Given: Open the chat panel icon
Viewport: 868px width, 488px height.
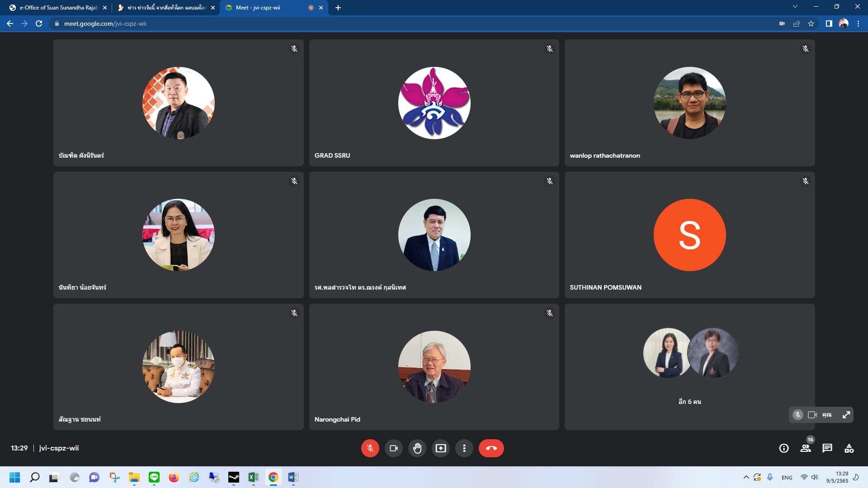Looking at the screenshot, I should pyautogui.click(x=827, y=448).
